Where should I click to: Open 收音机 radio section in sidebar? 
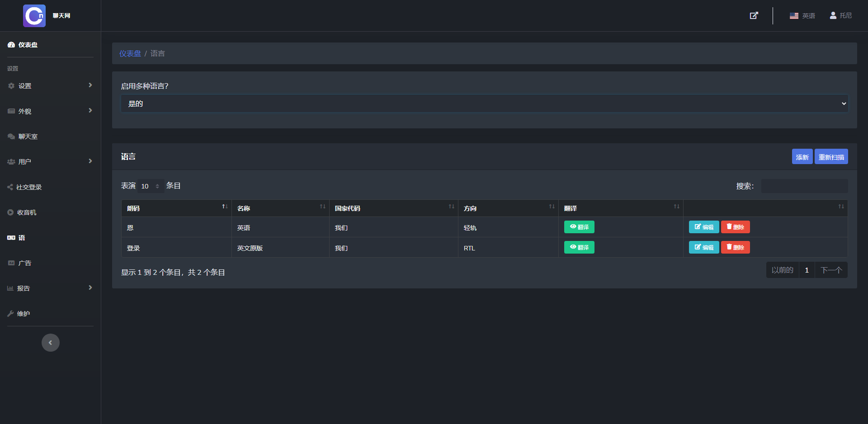point(26,212)
